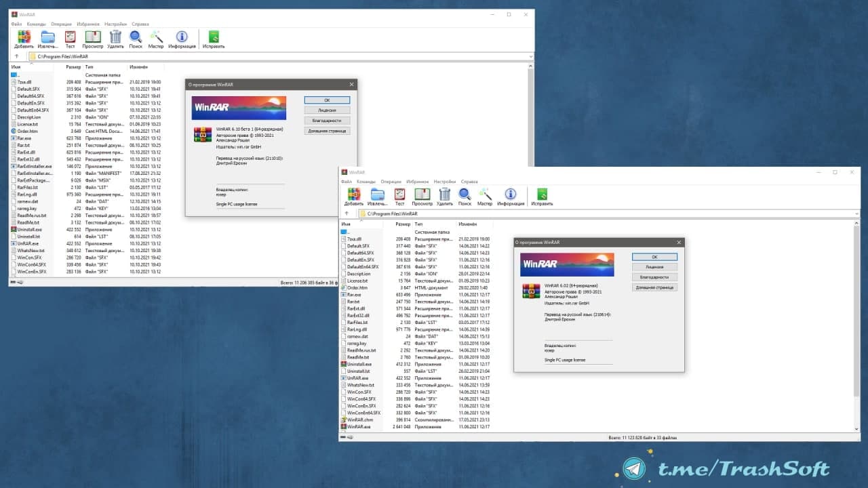Open the Избранное menu in the bottom-right WinRAR window

coord(418,182)
